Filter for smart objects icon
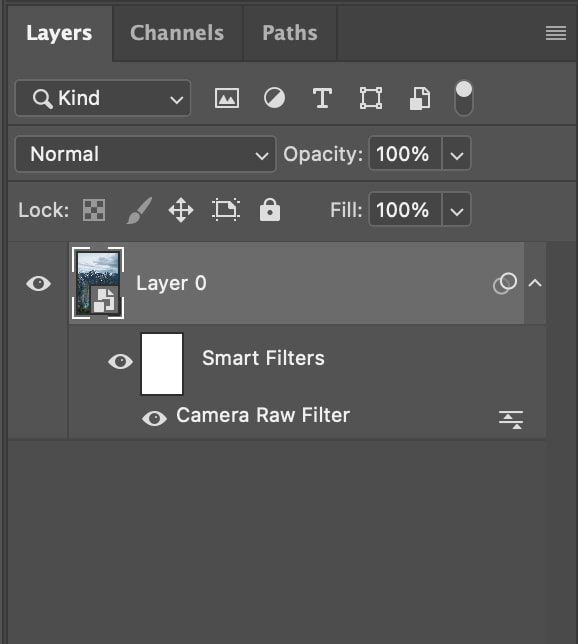The height and width of the screenshot is (644, 578). tap(420, 99)
